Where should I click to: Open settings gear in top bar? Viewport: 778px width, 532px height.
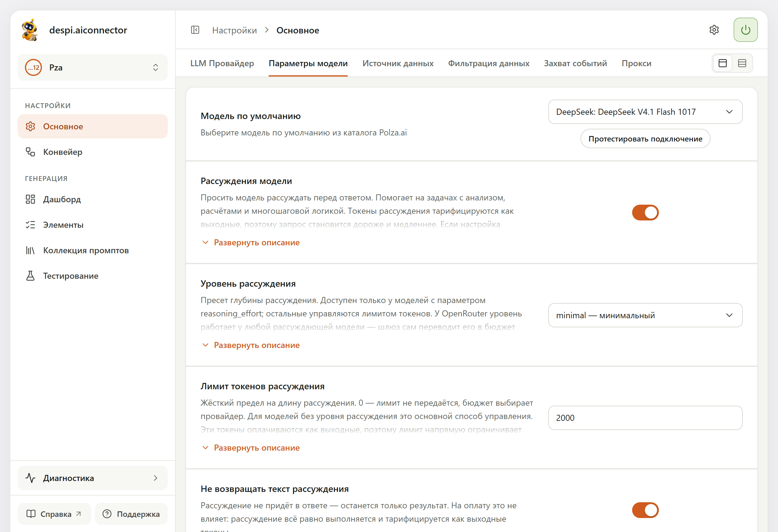(x=714, y=30)
